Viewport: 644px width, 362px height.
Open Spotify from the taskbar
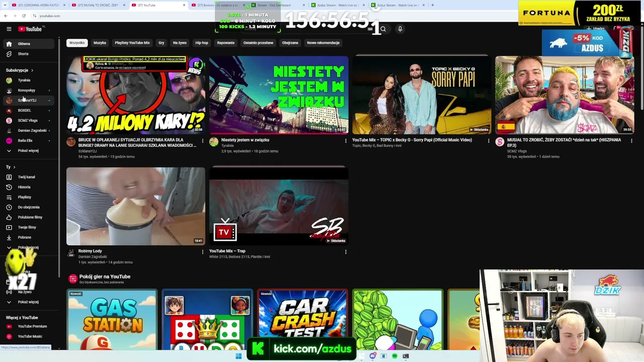coord(394,356)
